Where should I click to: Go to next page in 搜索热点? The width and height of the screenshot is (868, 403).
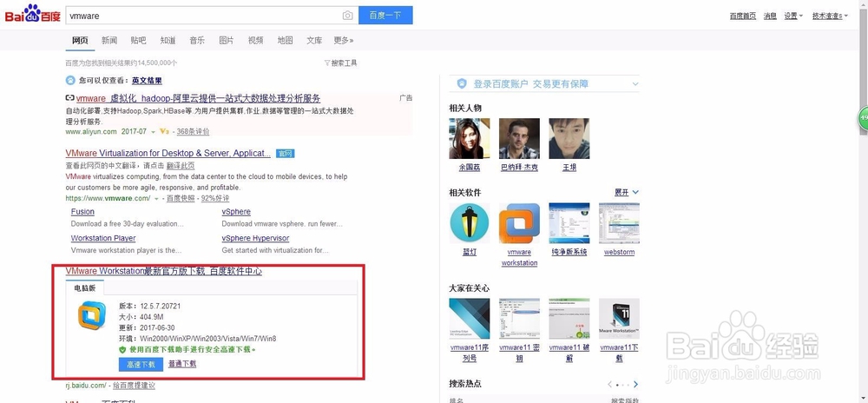tap(635, 384)
